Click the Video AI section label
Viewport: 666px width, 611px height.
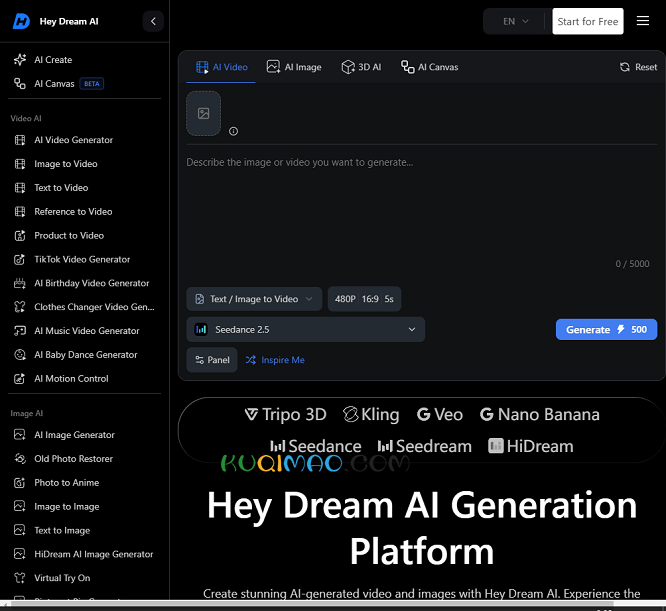26,118
